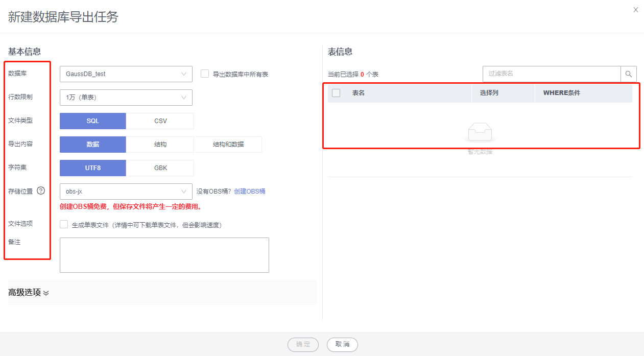644x356 pixels.
Task: Click into the 备注 text area
Action: [x=164, y=255]
